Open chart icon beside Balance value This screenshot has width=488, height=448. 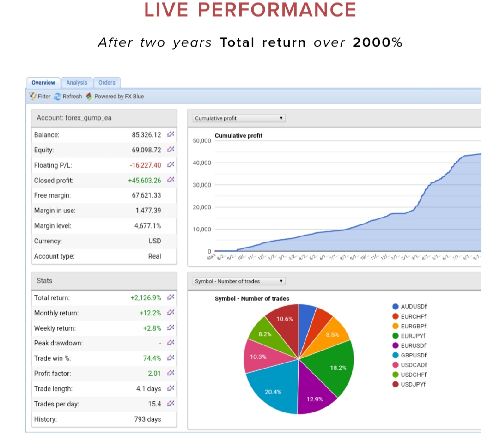(171, 134)
